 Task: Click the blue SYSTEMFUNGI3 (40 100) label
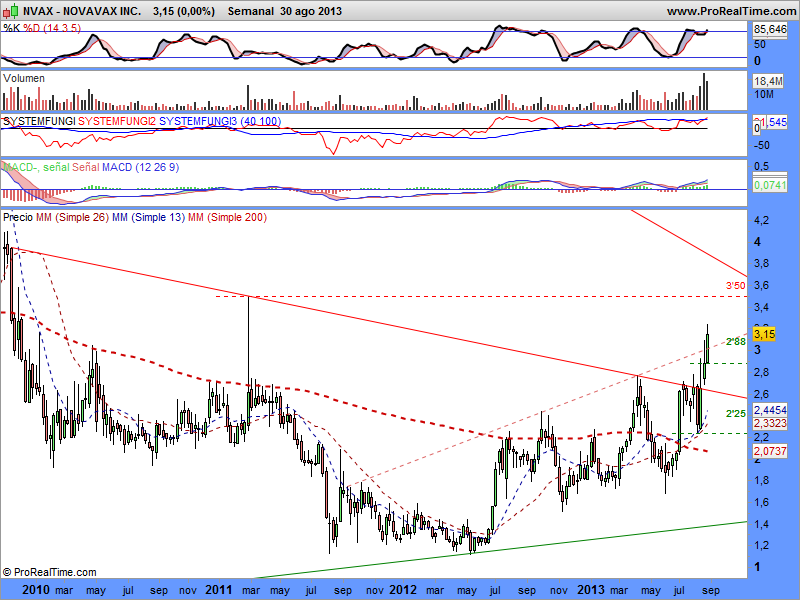click(x=220, y=121)
